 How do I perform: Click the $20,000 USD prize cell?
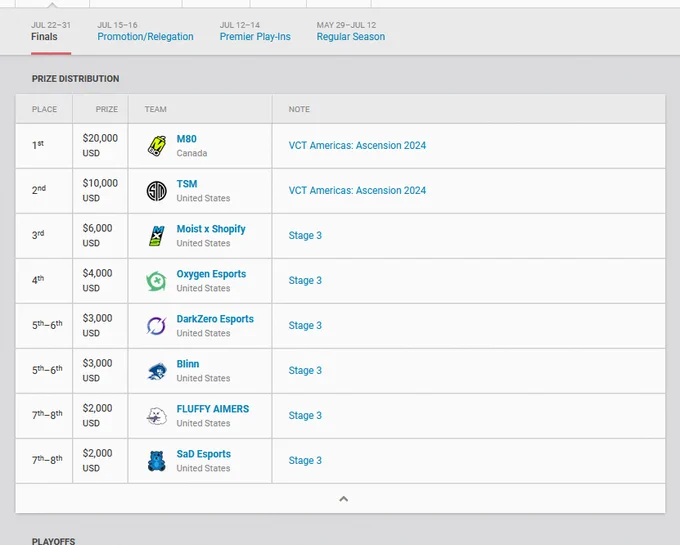coord(100,146)
